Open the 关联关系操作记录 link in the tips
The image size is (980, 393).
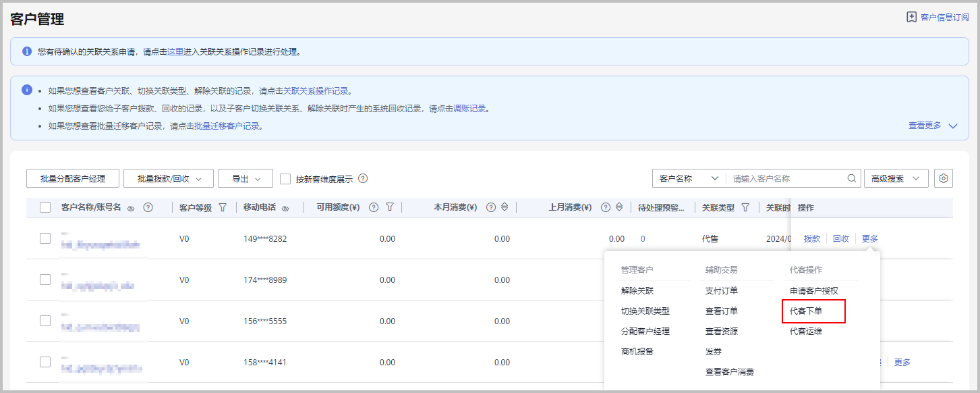point(316,91)
